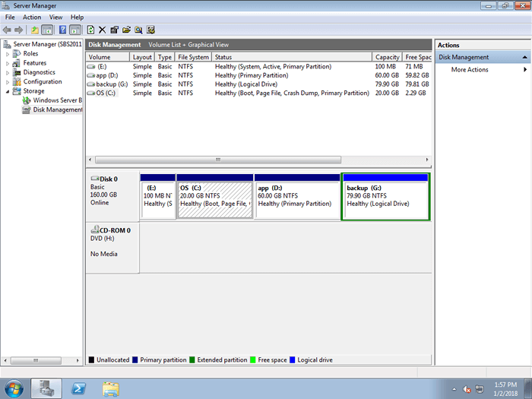Click the Windows Start orb
Viewport: 532px width, 399px height.
(14, 388)
